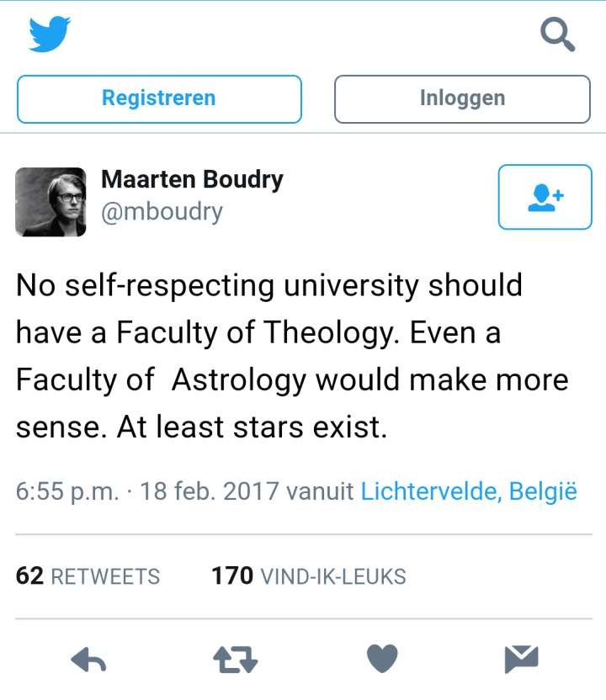The image size is (606, 700).
Task: Send the tweet via the envelope icon
Action: pos(521,660)
